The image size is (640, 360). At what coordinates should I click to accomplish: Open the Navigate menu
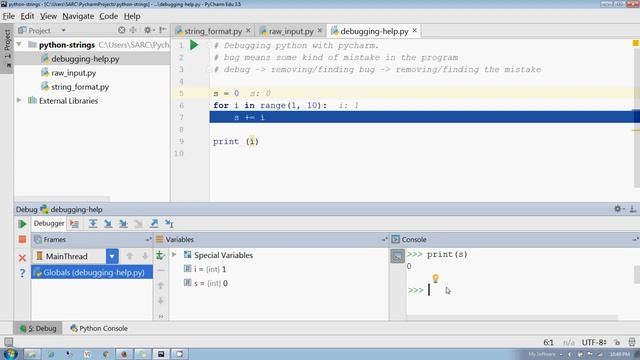pos(78,16)
